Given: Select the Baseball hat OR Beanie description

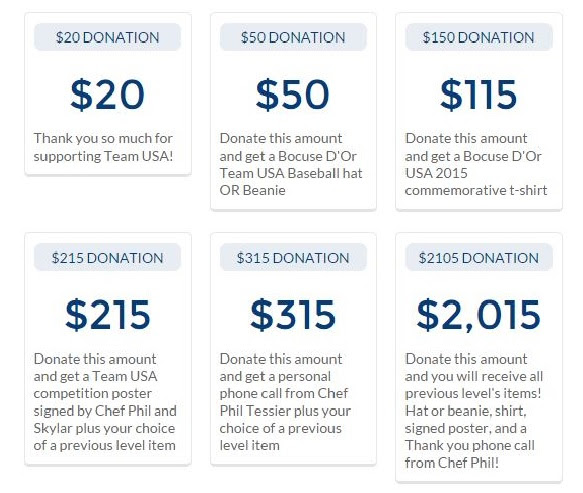Looking at the screenshot, I should click(x=291, y=164).
